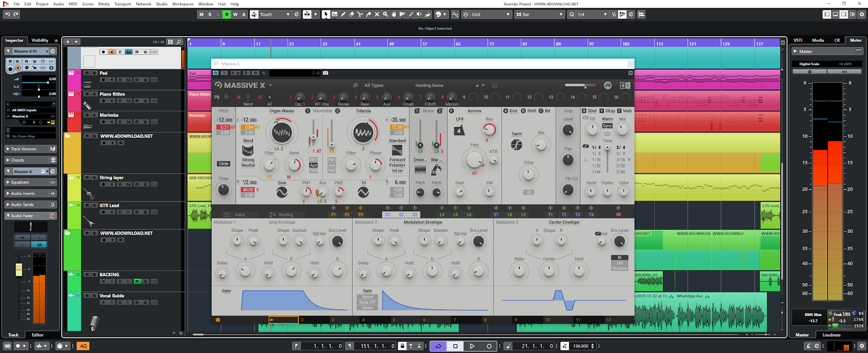Click the Sync button in delay section
The height and width of the screenshot is (353, 868).
(x=607, y=125)
